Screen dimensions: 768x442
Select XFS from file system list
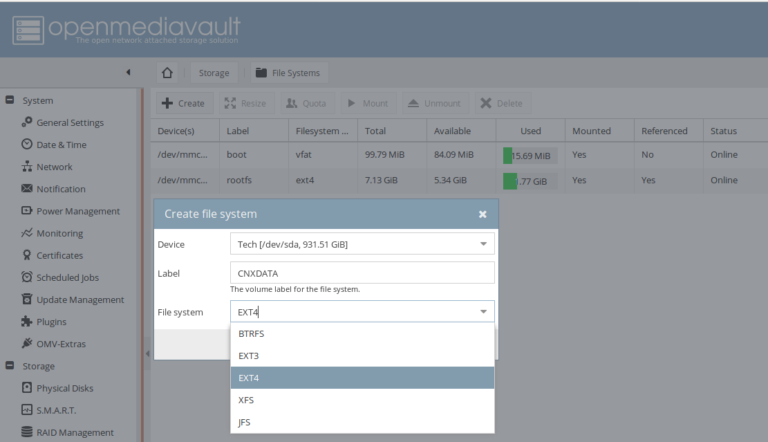[x=362, y=400]
